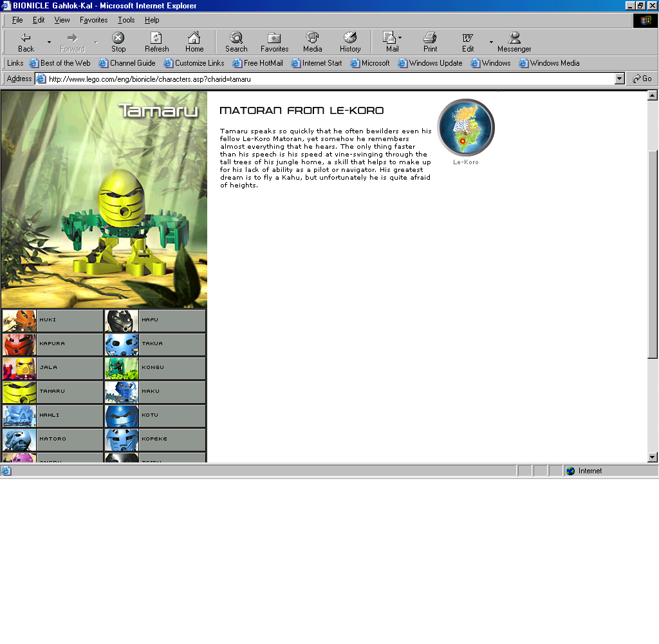Expand the Mail button dropdown arrow
659x644 pixels.
point(400,37)
